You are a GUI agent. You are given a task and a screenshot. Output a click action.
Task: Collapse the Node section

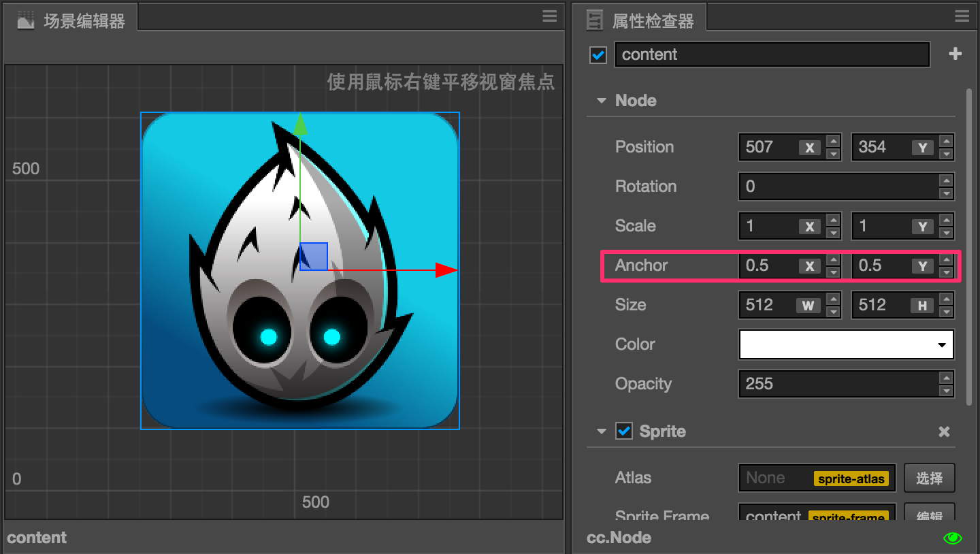click(x=601, y=101)
